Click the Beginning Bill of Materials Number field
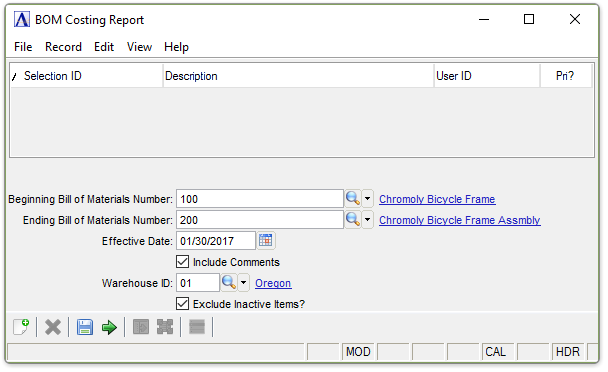Screen dimensions: 608x372 260,199
